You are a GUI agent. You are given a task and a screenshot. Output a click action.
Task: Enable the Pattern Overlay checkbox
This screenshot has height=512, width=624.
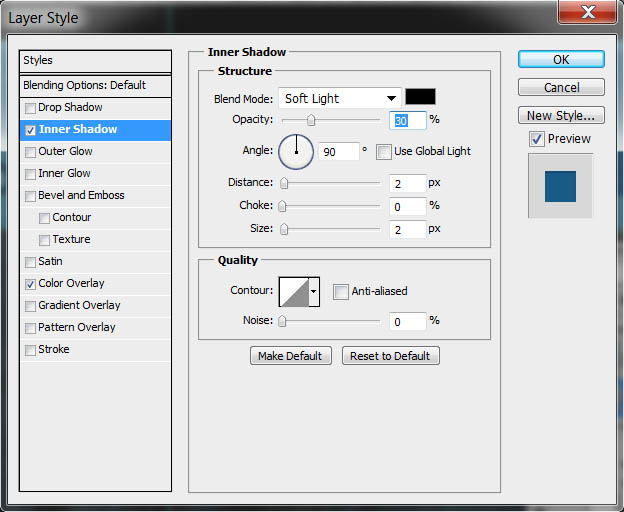pos(30,328)
